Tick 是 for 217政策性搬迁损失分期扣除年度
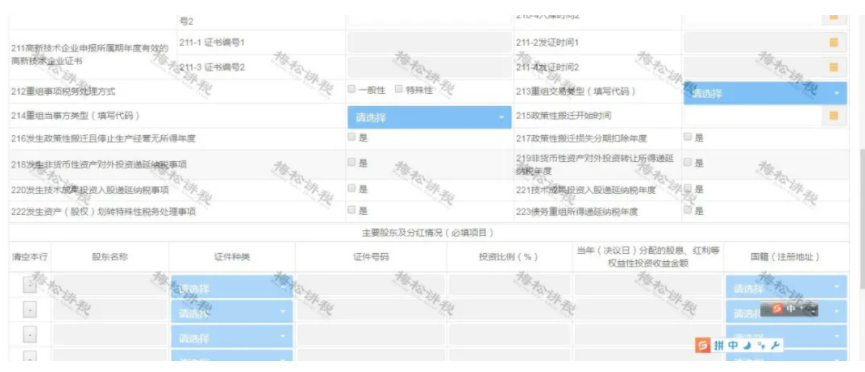This screenshot has width=865, height=372. (687, 137)
